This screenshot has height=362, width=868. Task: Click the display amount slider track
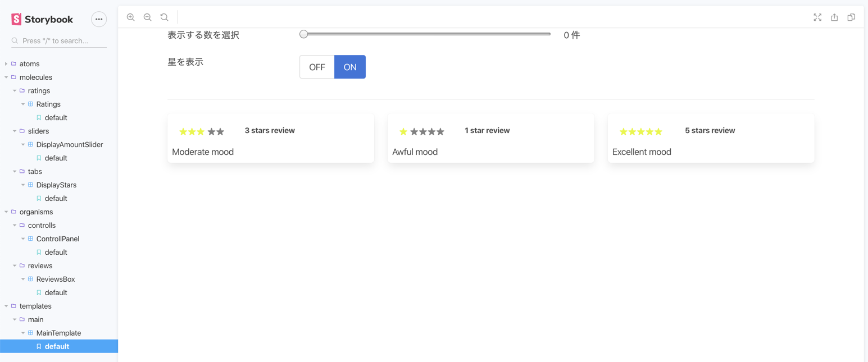(x=425, y=34)
